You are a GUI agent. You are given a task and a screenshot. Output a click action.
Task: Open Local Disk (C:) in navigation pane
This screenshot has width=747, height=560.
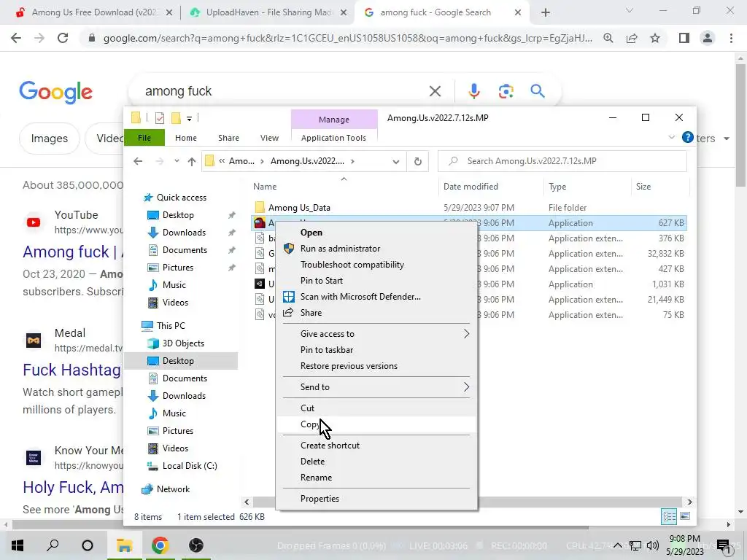[190, 466]
